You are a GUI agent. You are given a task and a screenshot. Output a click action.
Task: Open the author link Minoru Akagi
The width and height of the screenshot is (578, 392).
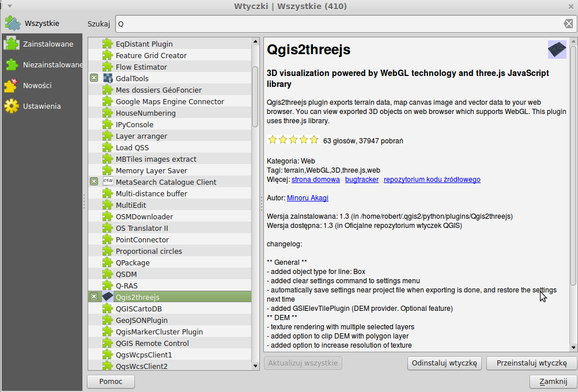[x=307, y=197]
